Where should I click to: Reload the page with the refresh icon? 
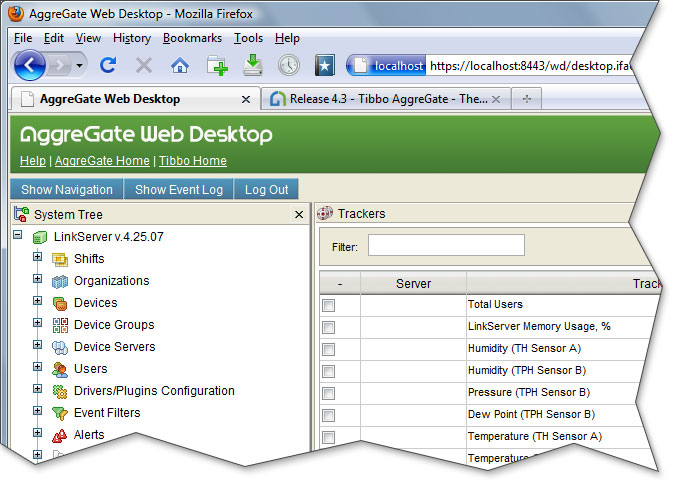(x=108, y=66)
